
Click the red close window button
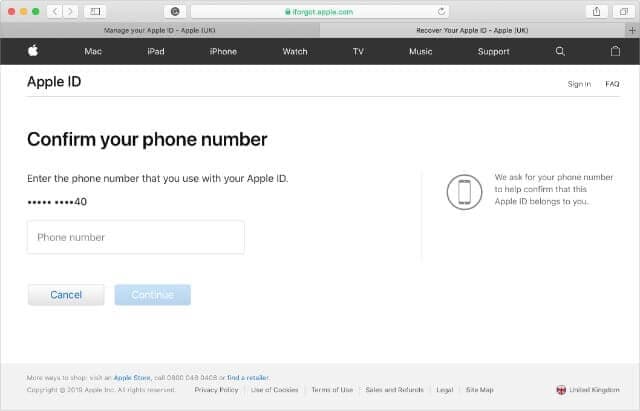pos(11,11)
